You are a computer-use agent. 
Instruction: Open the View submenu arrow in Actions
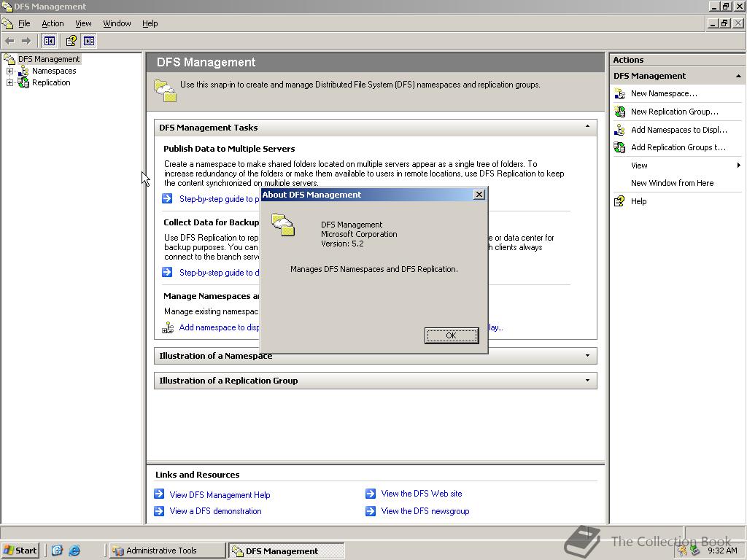coord(738,166)
